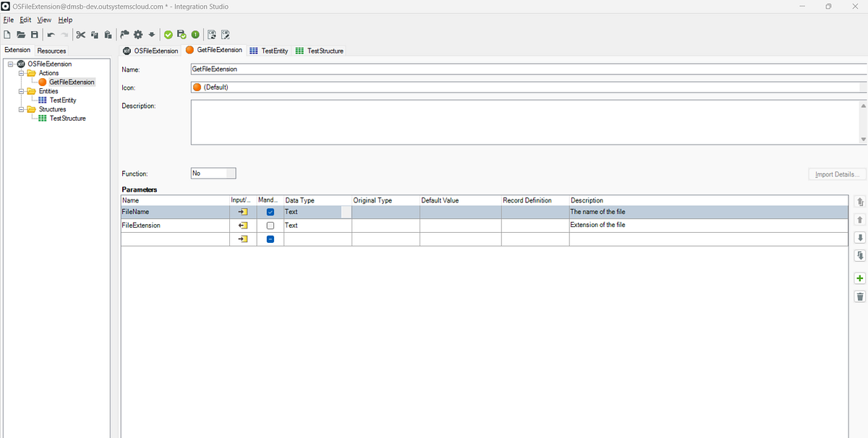Click the Import Details button
868x438 pixels.
[x=837, y=173]
